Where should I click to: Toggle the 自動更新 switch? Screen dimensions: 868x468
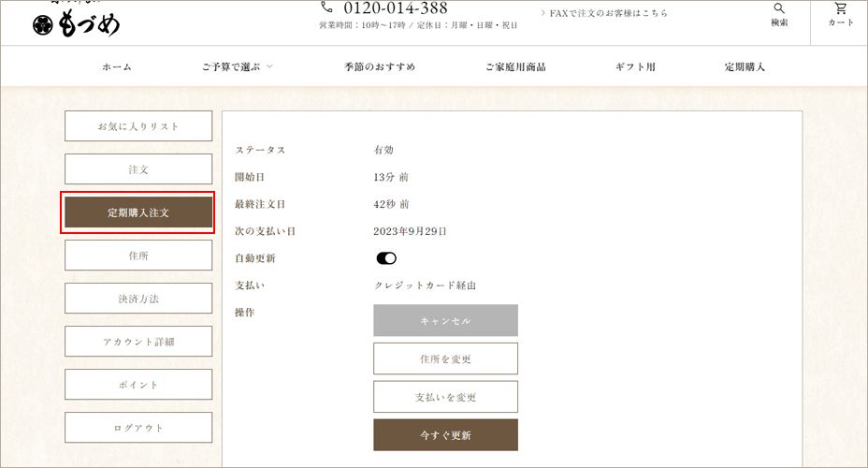386,258
